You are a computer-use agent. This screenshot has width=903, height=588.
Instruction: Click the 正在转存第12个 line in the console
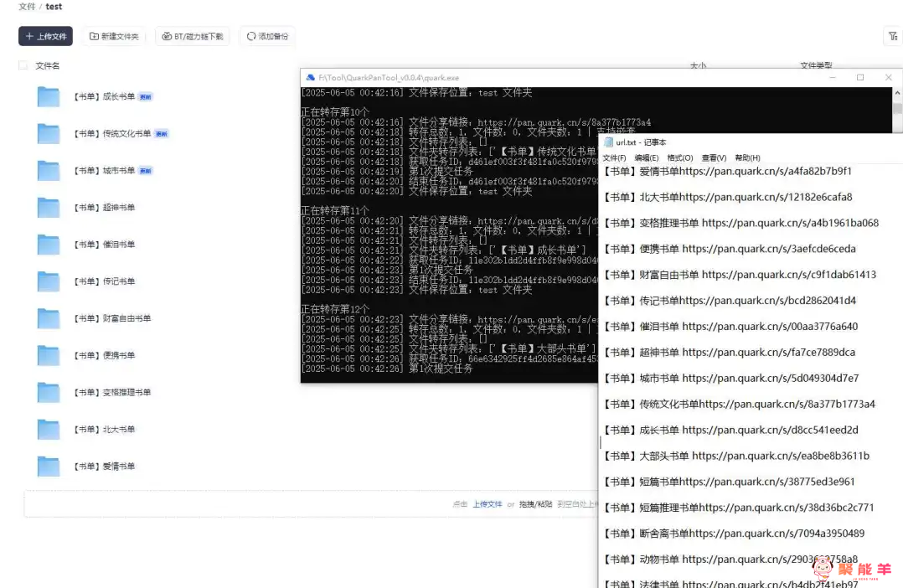click(x=335, y=309)
